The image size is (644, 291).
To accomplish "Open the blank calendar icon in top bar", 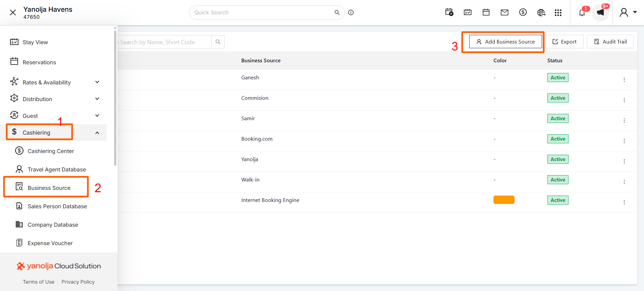I will click(486, 12).
